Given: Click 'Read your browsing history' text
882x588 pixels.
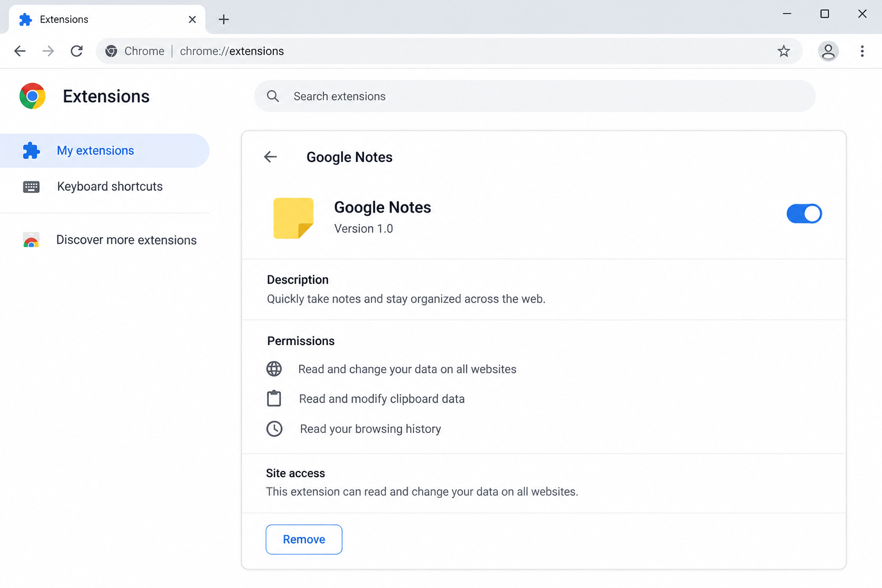Looking at the screenshot, I should point(370,429).
